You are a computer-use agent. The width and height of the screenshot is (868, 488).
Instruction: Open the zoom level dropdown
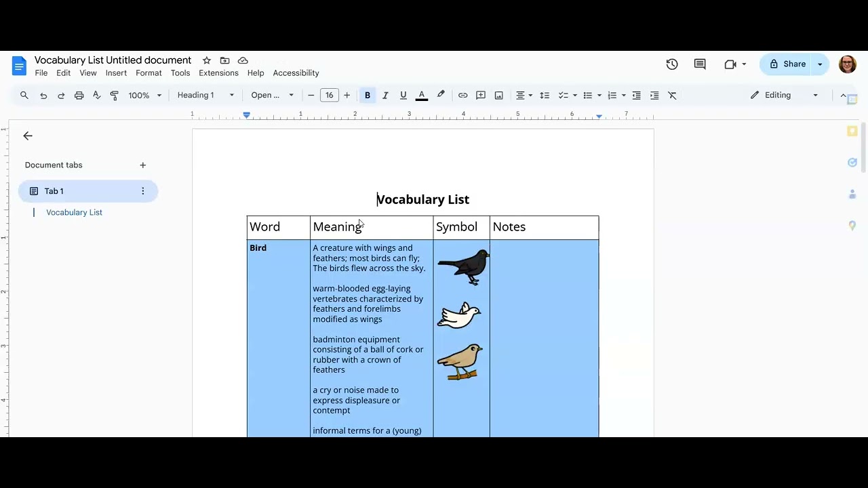point(145,96)
